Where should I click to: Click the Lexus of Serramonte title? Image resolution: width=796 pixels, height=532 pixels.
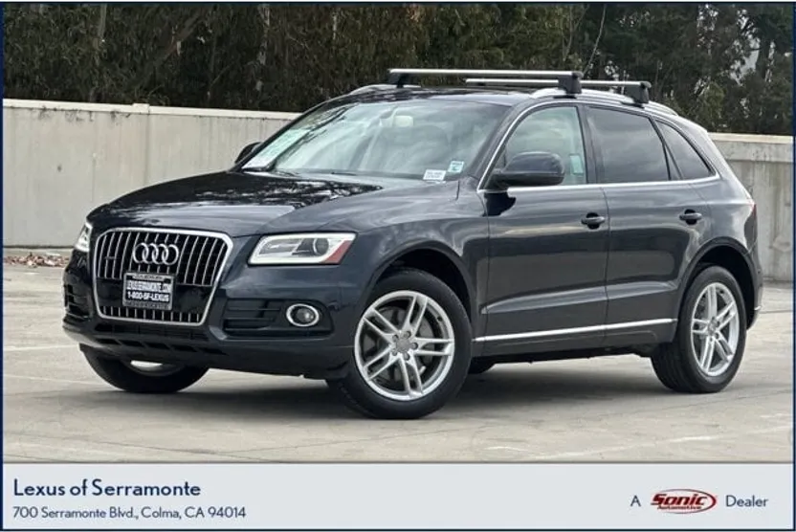pos(106,488)
